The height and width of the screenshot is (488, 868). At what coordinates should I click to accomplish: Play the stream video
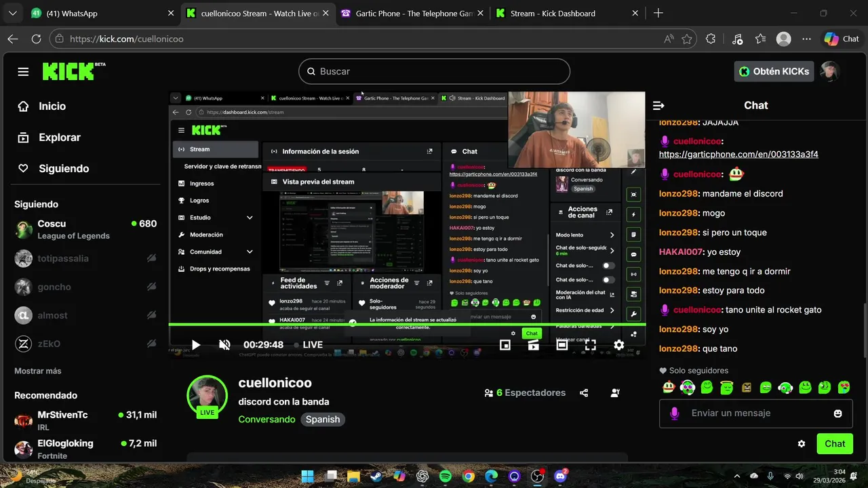(x=195, y=345)
